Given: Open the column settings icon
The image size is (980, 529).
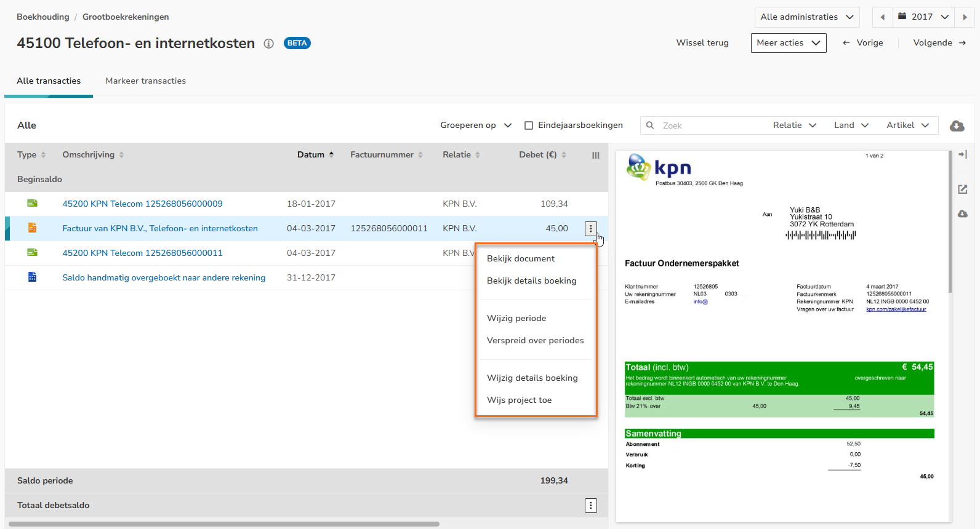Looking at the screenshot, I should point(596,156).
